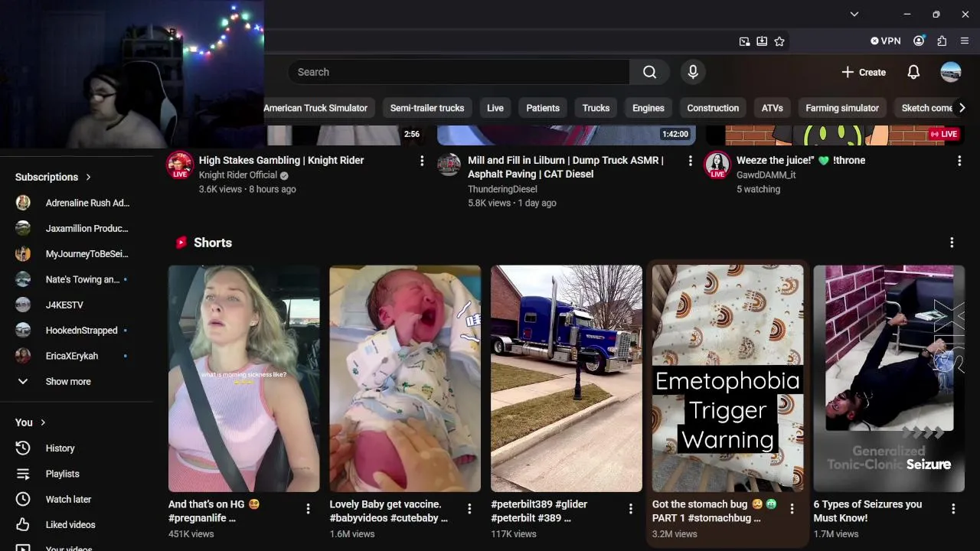Expand the Subscriptions section header
980x551 pixels.
coord(54,177)
